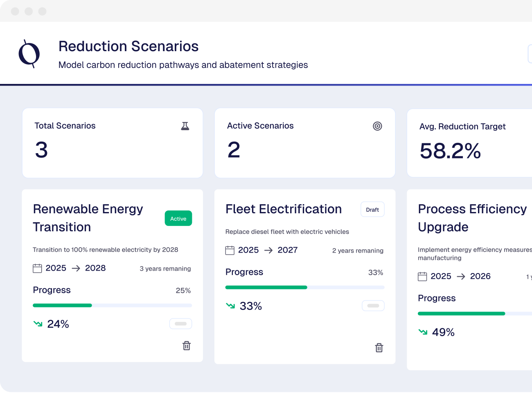
Task: Click the app logo in the header
Action: coord(29,54)
